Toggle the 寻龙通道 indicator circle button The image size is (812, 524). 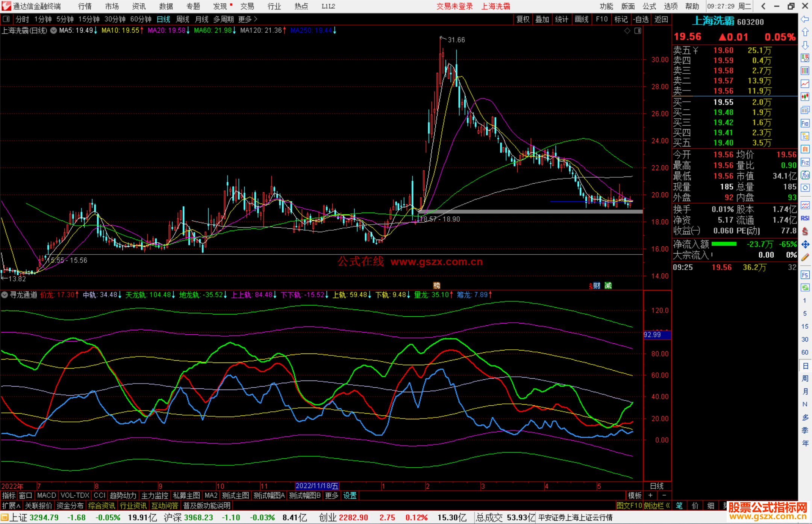5,295
